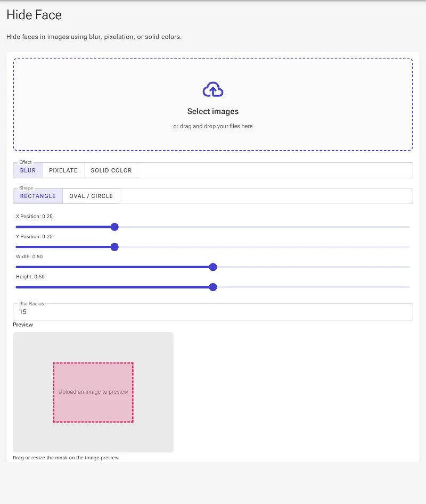The image size is (426, 504).
Task: Click the Y Position slider handle
Action: pos(114,247)
